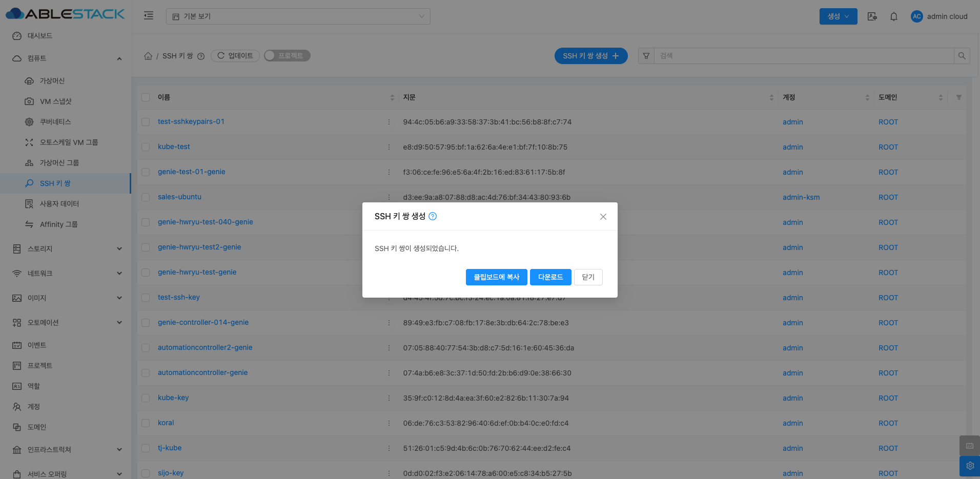Sort the table by 지문 column
980x479 pixels.
771,97
